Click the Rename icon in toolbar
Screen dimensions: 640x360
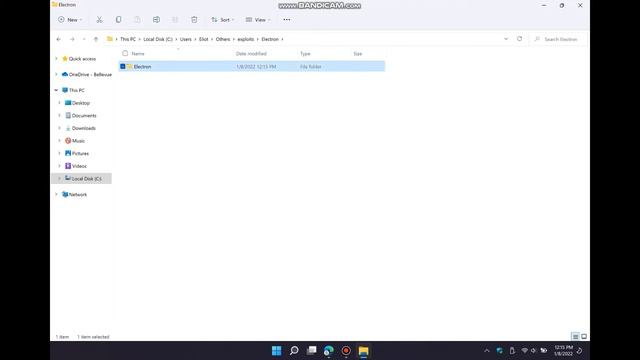pyautogui.click(x=156, y=20)
